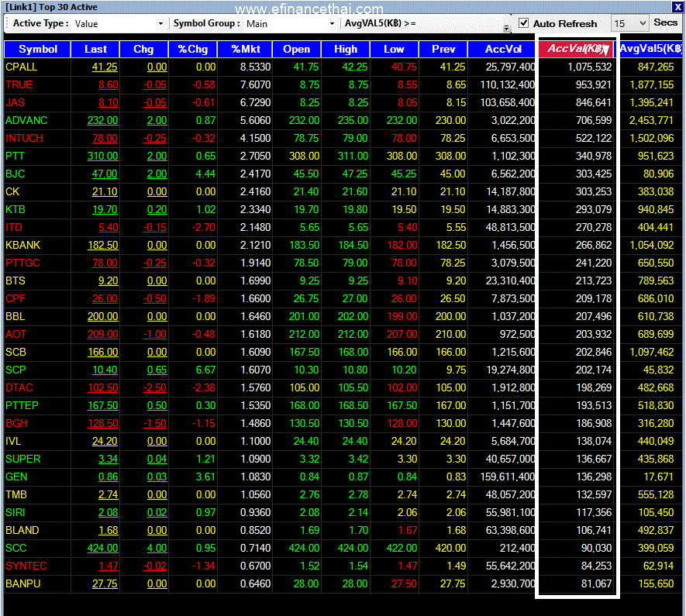Screen dimensions: 686x616
Task: Select the CPALL symbol
Action: coord(22,67)
